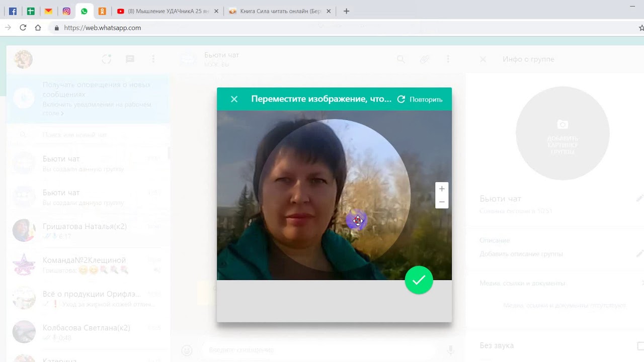Search within the chat via magnifier
Image resolution: width=644 pixels, height=362 pixels.
pos(400,59)
